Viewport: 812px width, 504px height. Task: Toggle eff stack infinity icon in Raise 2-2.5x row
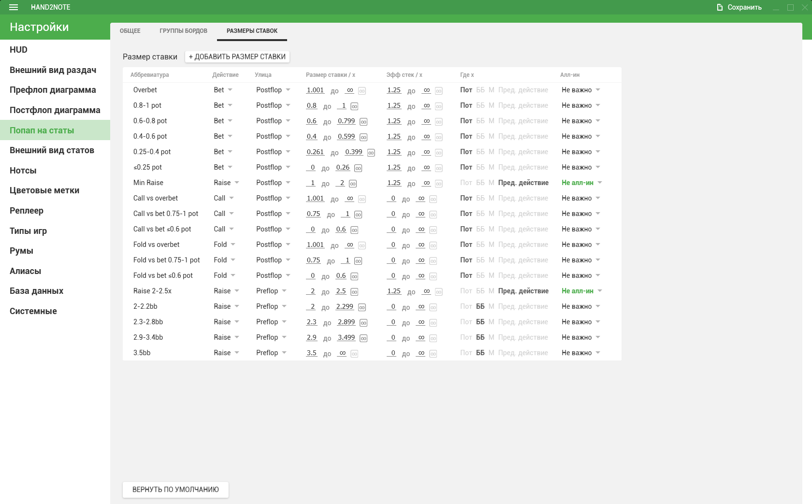pos(439,292)
